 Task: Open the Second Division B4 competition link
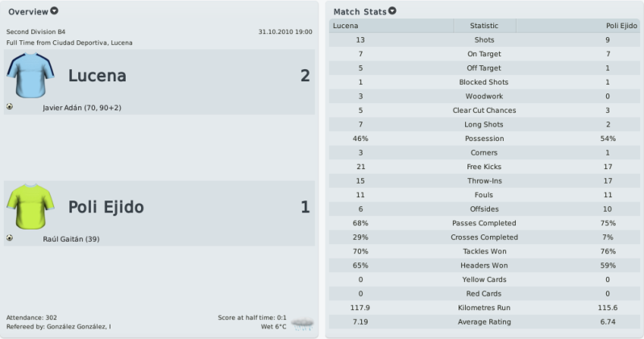[x=35, y=31]
